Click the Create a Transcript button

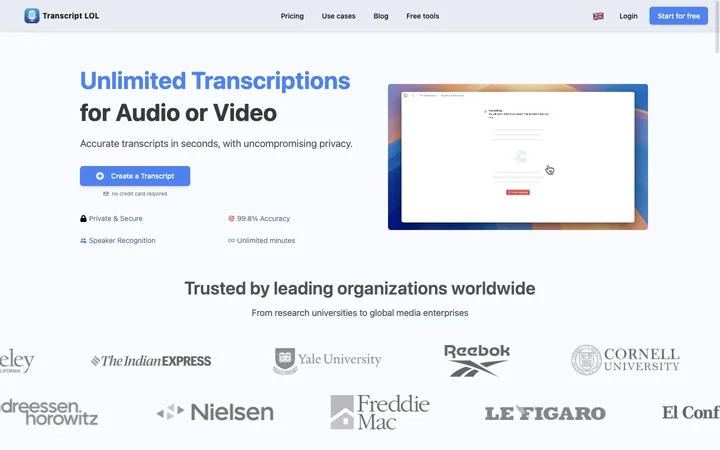click(x=135, y=176)
